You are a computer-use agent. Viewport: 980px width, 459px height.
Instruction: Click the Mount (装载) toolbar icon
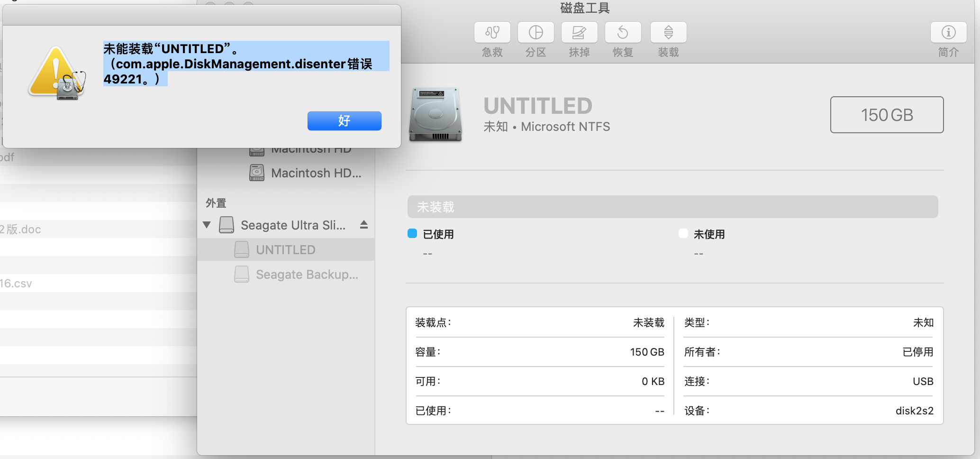pos(668,33)
